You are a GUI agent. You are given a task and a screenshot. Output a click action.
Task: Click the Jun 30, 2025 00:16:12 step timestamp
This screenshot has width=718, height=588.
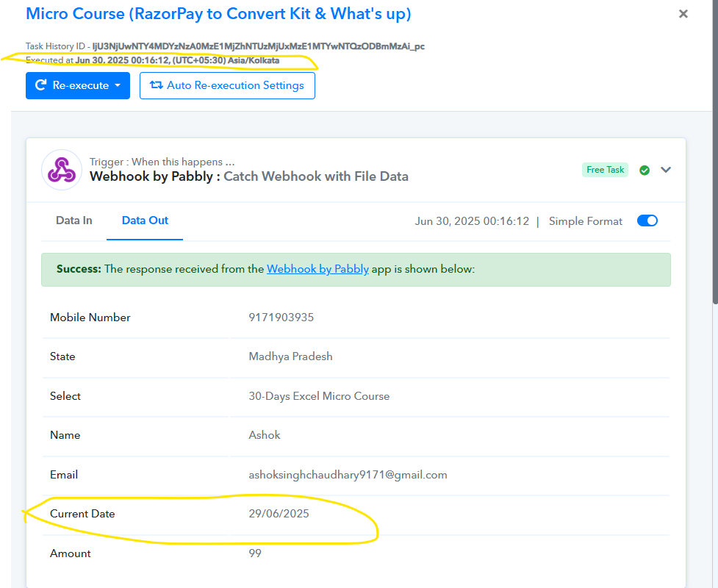click(x=472, y=221)
